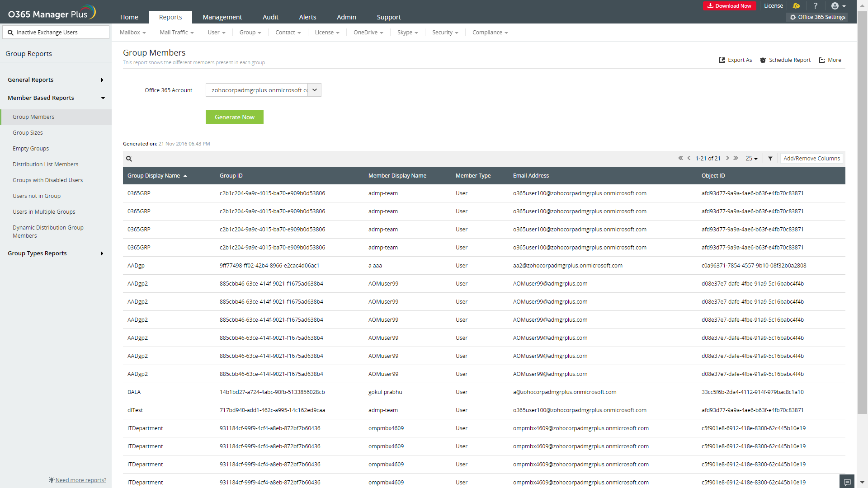Open the chat feedback icon at bottom right
This screenshot has height=488, width=868.
(x=847, y=482)
